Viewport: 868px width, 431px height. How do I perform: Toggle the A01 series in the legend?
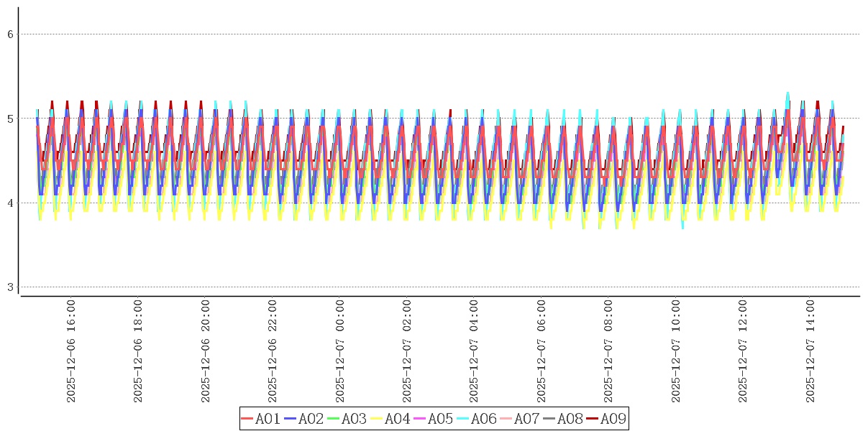coord(268,419)
